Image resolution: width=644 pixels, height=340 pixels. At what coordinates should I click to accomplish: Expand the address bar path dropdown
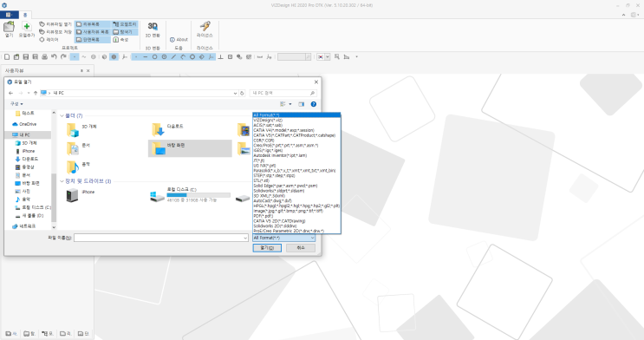235,94
